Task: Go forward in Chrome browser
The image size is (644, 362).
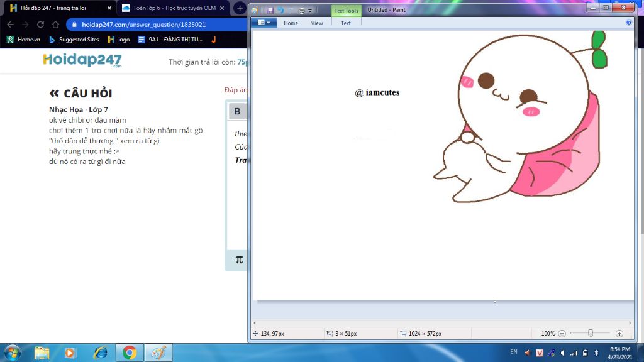Action: tap(25, 25)
